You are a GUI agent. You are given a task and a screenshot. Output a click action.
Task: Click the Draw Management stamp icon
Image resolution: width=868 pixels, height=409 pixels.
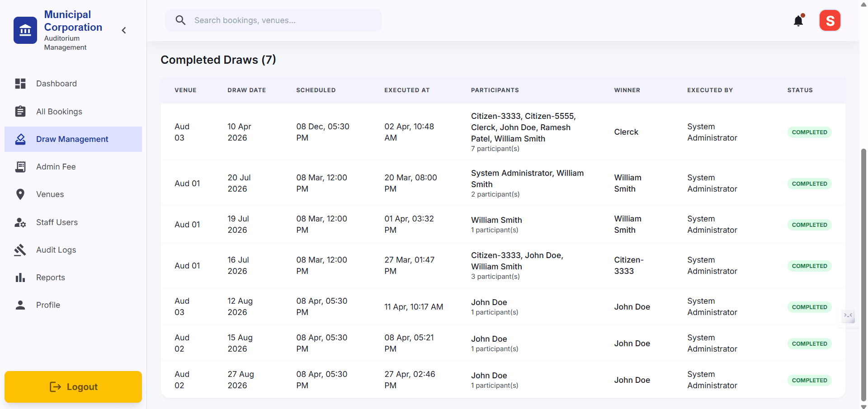20,139
